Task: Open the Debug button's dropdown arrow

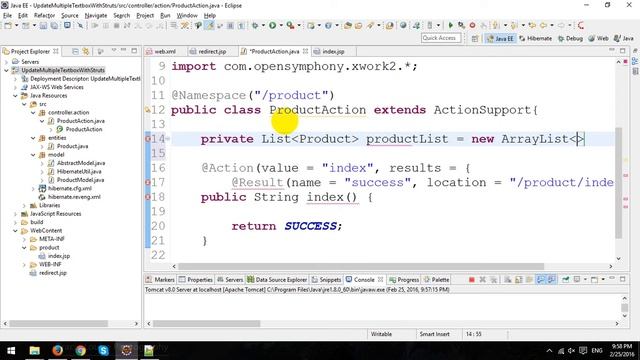Action: pyautogui.click(x=263, y=25)
